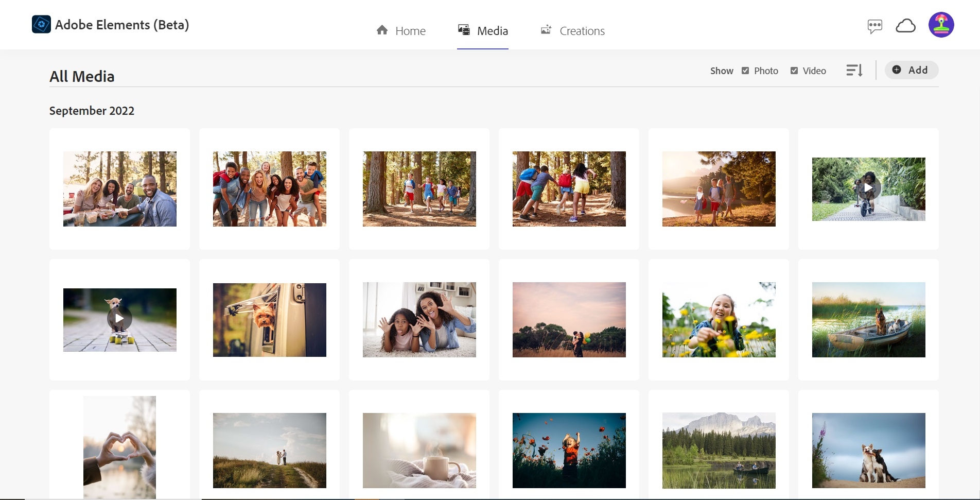
Task: Play the kid on bicycle video
Action: [868, 188]
